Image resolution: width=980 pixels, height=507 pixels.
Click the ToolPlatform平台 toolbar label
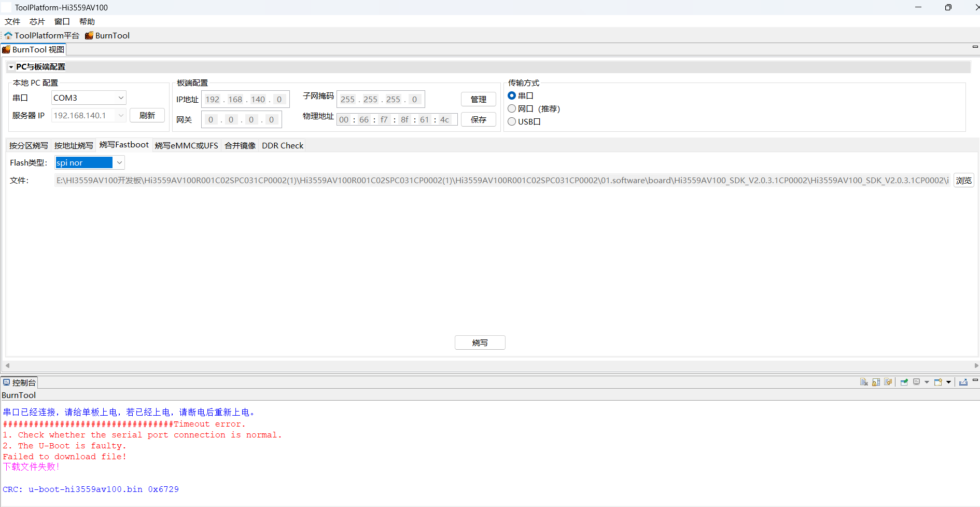coord(47,35)
